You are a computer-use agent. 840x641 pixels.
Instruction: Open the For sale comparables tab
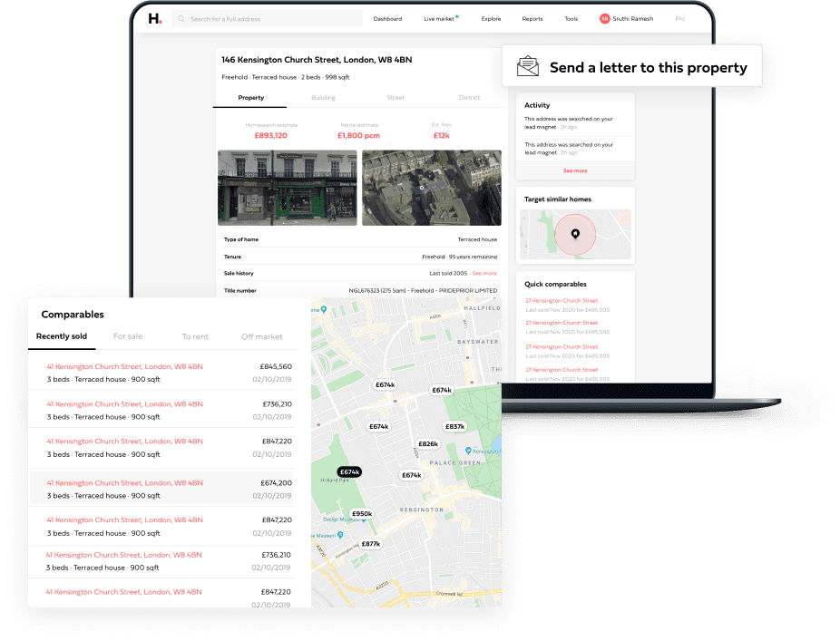pyautogui.click(x=128, y=336)
